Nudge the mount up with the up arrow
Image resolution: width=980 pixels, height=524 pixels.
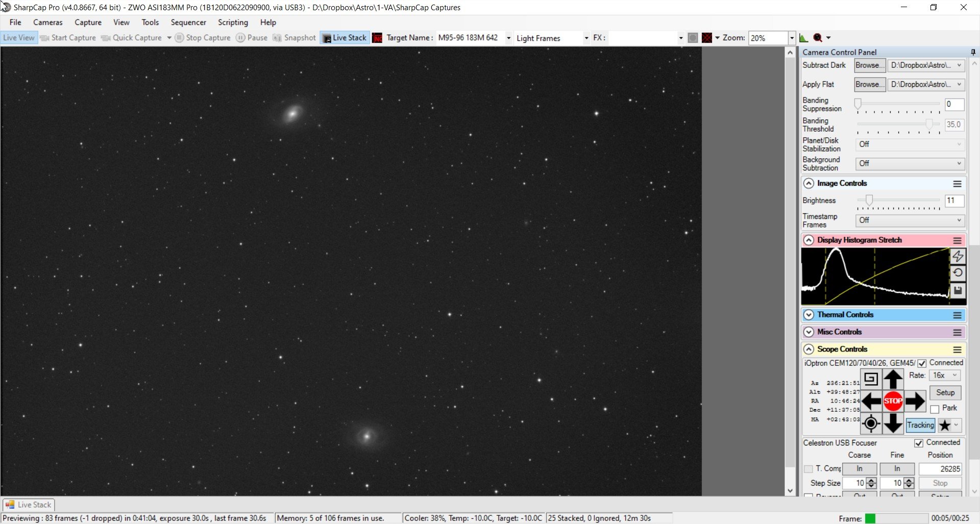pos(893,379)
